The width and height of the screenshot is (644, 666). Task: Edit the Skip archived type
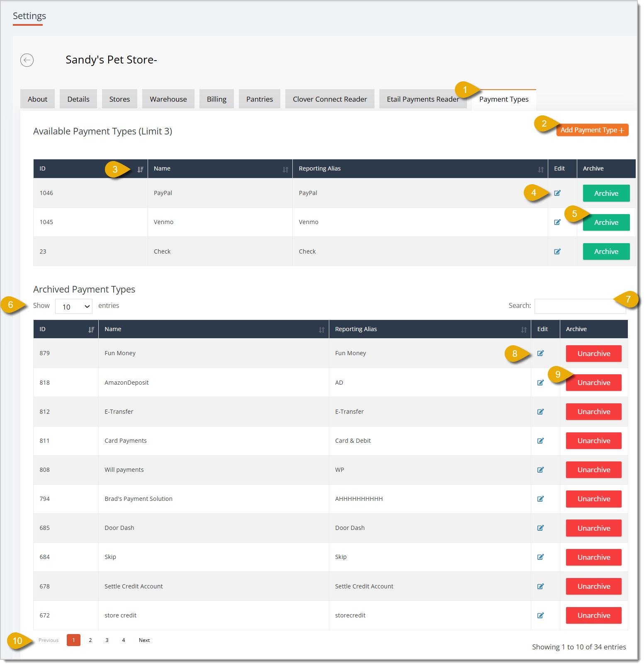click(x=540, y=557)
